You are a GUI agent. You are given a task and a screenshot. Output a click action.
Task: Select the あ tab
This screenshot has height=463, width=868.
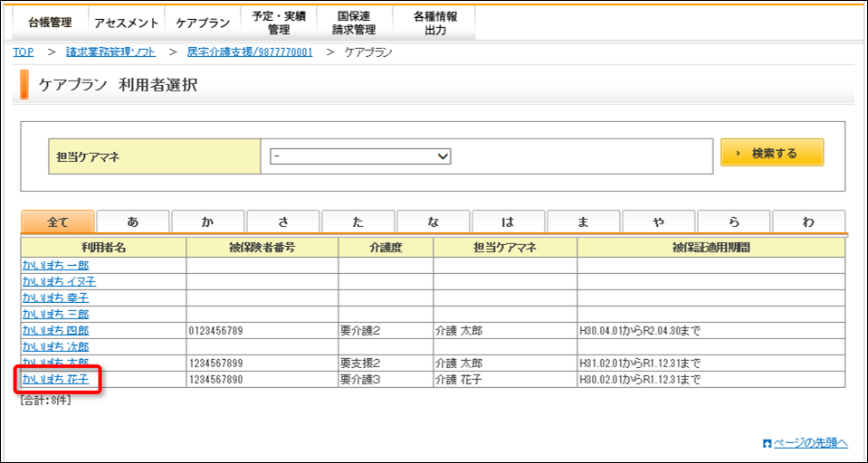[x=133, y=222]
